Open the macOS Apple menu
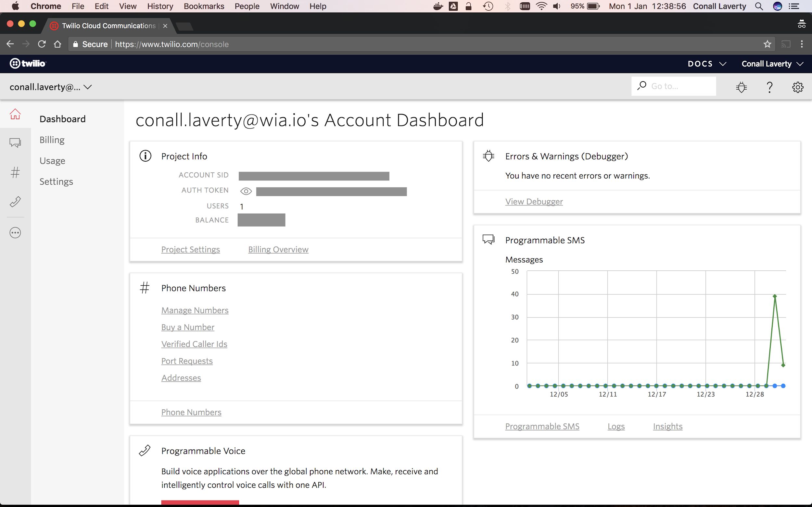 click(x=16, y=6)
